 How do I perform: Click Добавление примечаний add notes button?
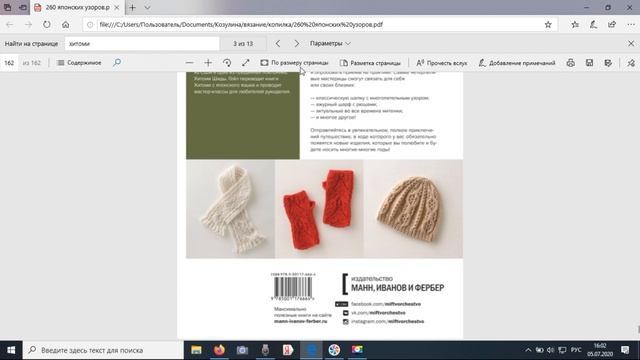click(517, 63)
